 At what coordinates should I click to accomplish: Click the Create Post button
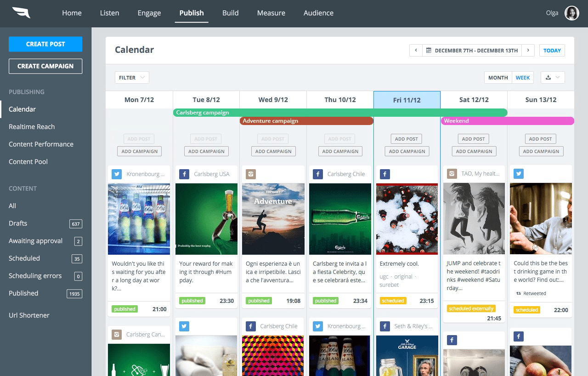click(x=45, y=44)
